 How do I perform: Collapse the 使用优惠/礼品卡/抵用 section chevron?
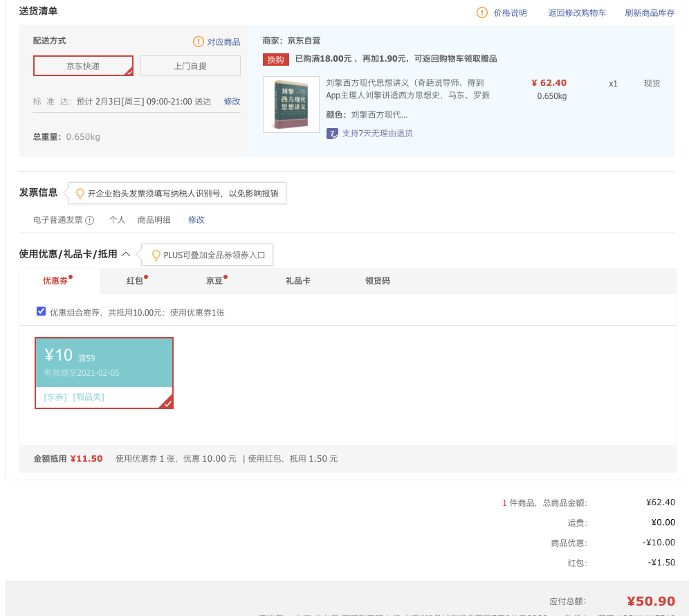[126, 254]
